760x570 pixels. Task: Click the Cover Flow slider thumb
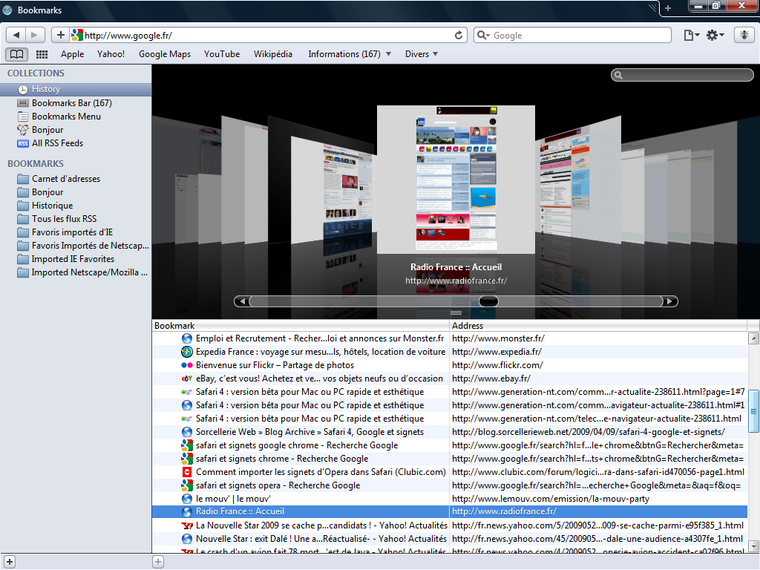tap(488, 301)
